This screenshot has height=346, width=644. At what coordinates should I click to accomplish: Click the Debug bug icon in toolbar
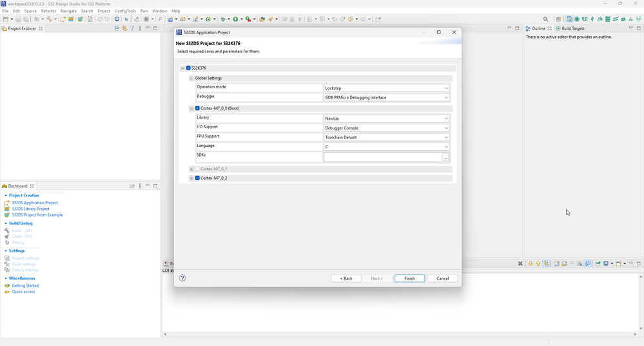(x=223, y=19)
